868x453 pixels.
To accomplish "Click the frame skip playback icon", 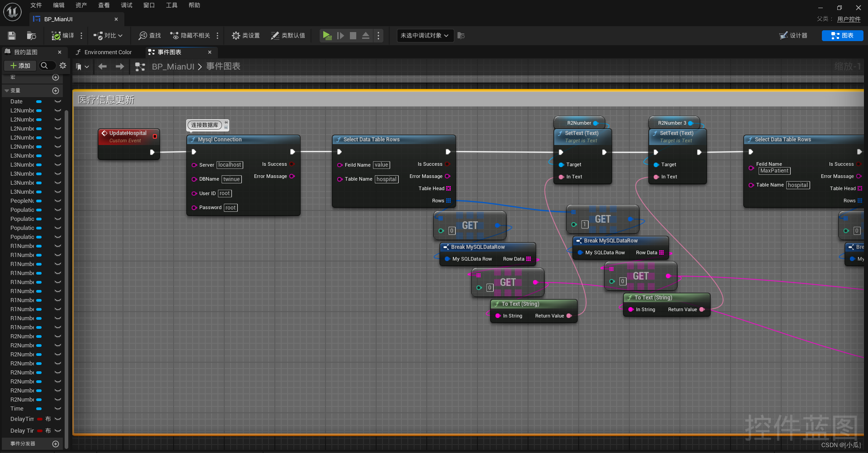I will (x=340, y=36).
